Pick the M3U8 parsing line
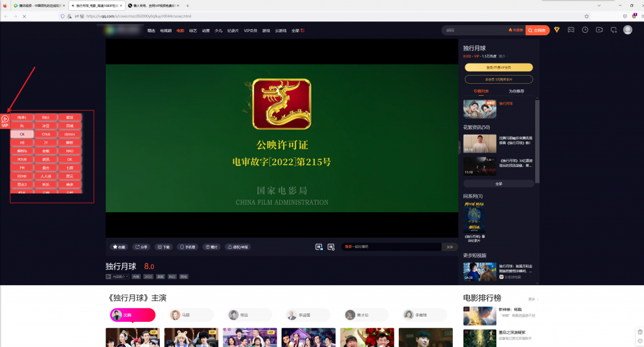The width and height of the screenshot is (644, 347). tap(22, 159)
